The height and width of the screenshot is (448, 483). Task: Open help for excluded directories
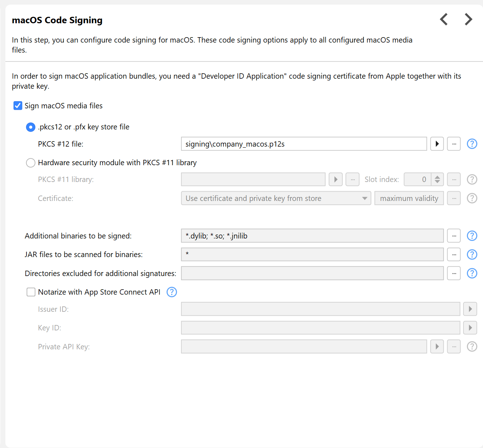coord(472,273)
